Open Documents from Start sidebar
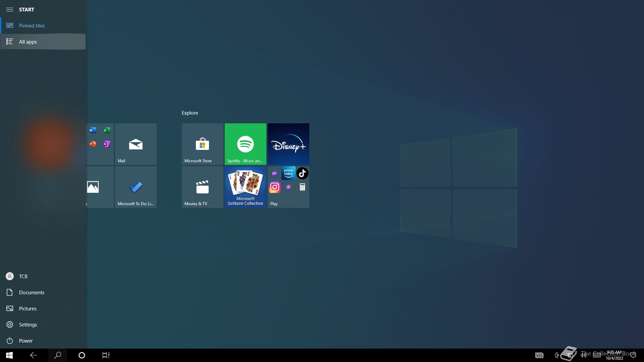The height and width of the screenshot is (362, 644). pyautogui.click(x=43, y=292)
